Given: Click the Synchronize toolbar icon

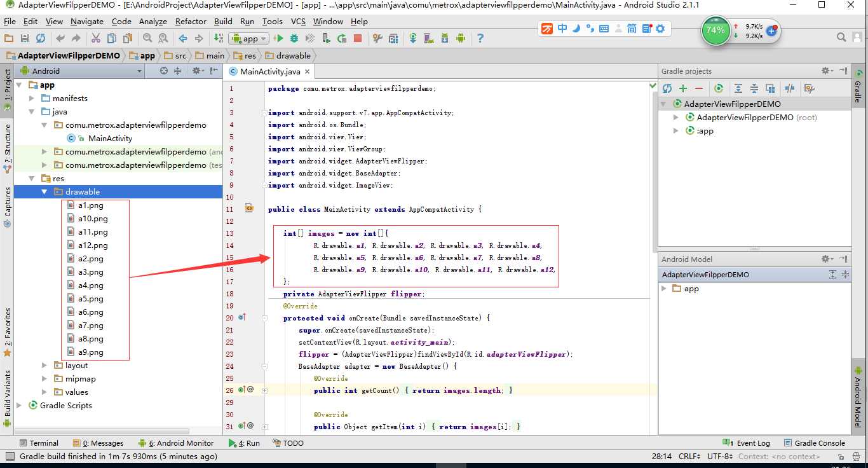Looking at the screenshot, I should tap(41, 38).
